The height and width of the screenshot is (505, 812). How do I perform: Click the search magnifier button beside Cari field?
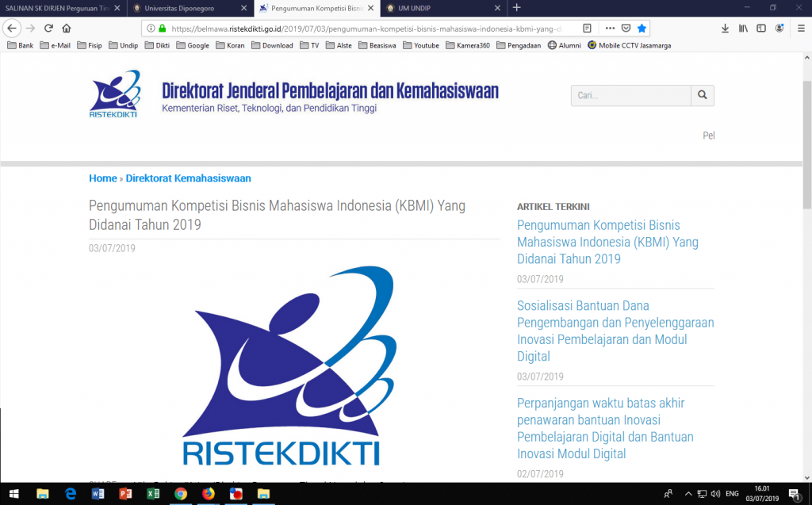click(x=702, y=95)
